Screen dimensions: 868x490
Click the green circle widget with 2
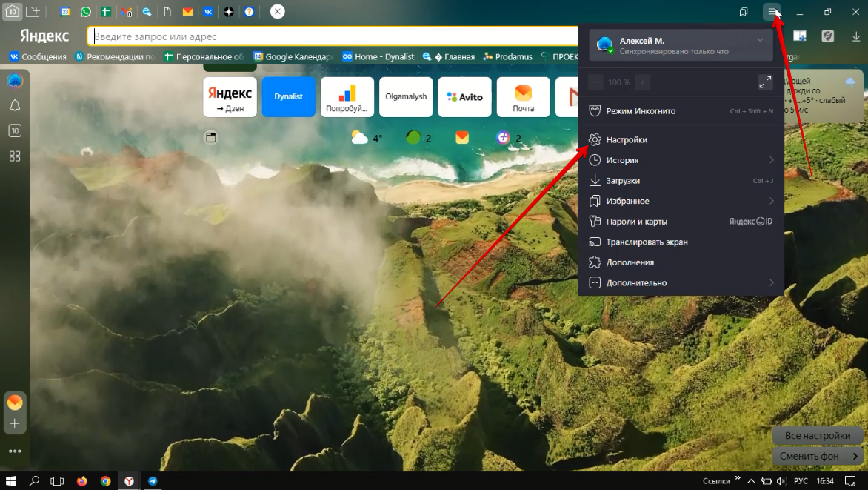click(418, 137)
